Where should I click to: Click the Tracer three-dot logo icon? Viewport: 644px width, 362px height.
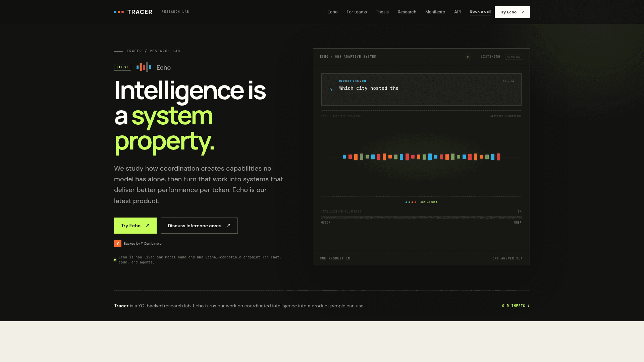pos(119,12)
